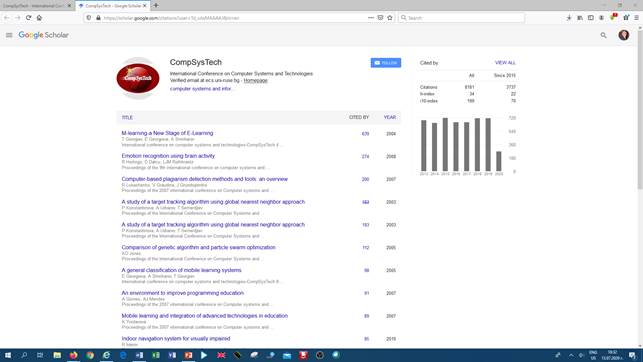Screen dimensions: 643x362
Task: Open the browser home page icon
Action: click(39, 18)
